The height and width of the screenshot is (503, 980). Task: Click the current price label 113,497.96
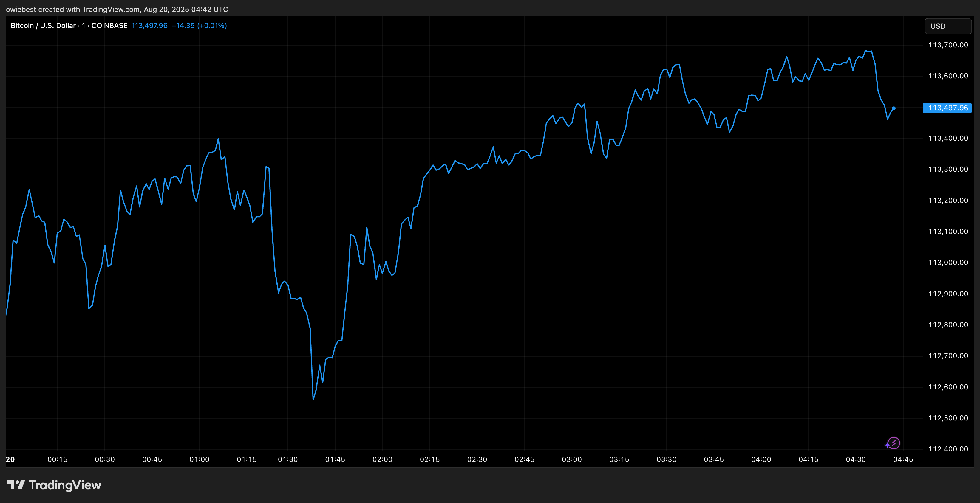[948, 108]
